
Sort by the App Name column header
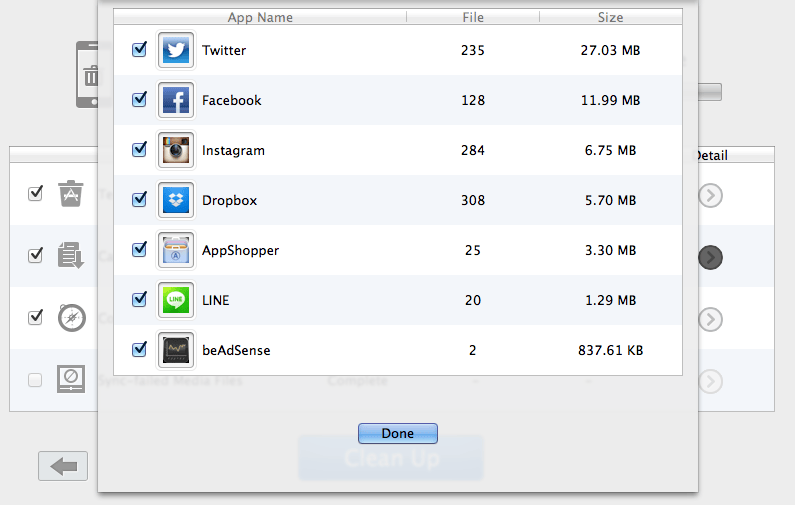pos(260,17)
